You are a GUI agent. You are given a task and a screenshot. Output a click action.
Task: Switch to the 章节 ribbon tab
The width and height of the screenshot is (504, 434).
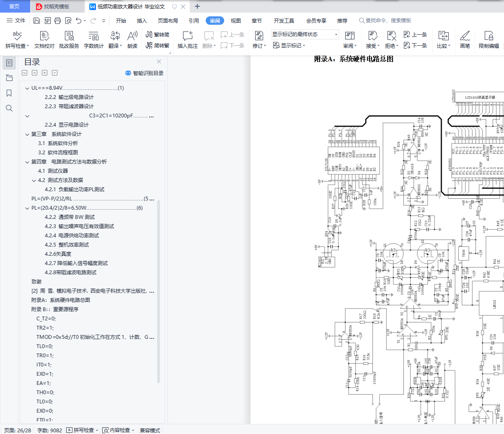pyautogui.click(x=257, y=21)
